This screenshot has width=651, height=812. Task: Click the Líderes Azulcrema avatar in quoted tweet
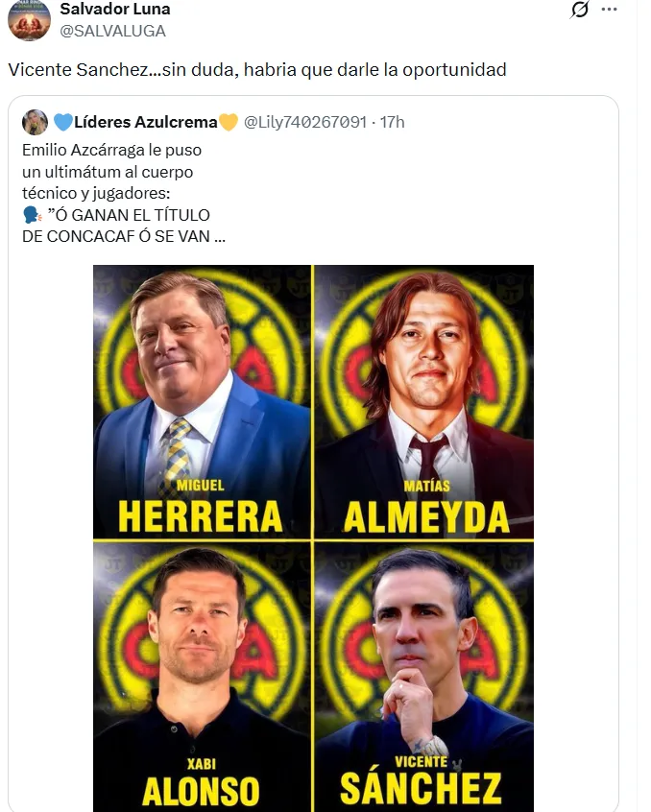(35, 122)
